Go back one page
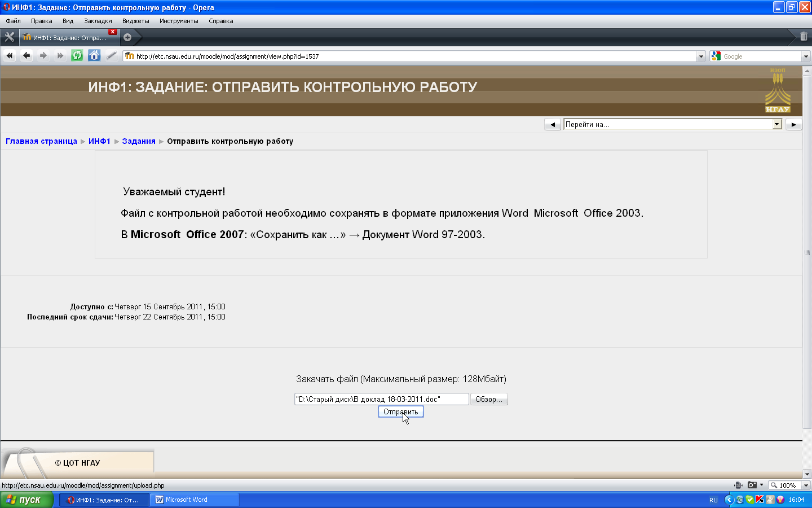Screen dimensions: 812x508 pyautogui.click(x=27, y=55)
